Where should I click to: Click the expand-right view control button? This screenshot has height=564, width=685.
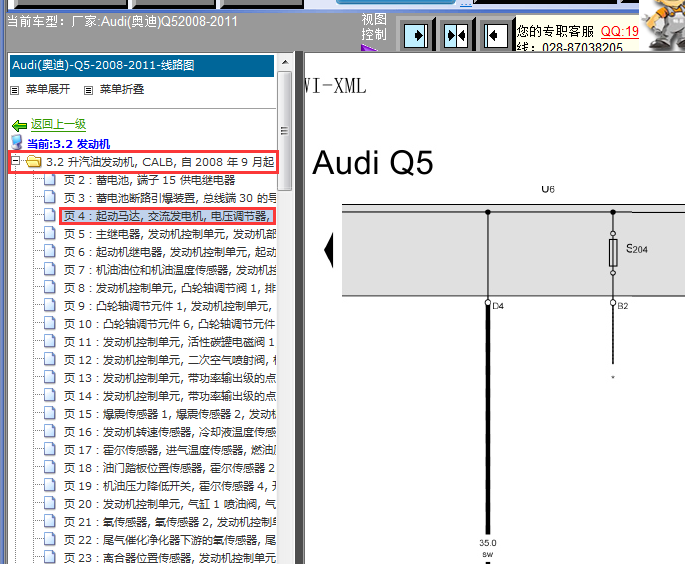416,35
